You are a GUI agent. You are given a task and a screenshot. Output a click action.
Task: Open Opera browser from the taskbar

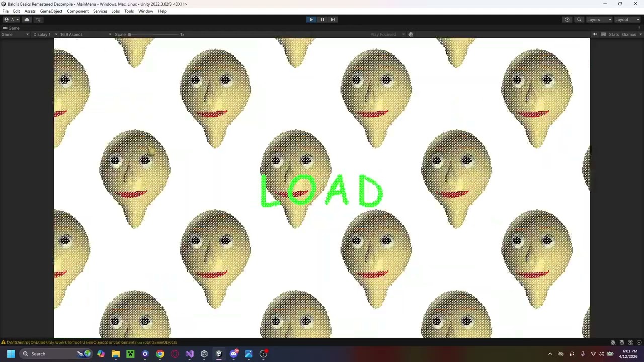pyautogui.click(x=175, y=354)
